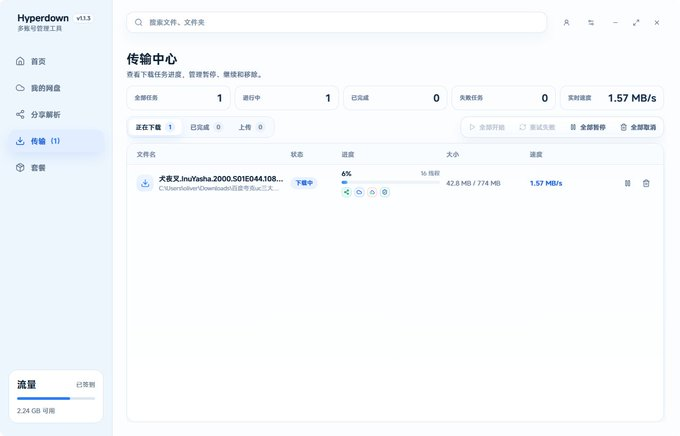Click the 全部任务 stat card
Viewport: 680px width, 436px height.
[178, 98]
